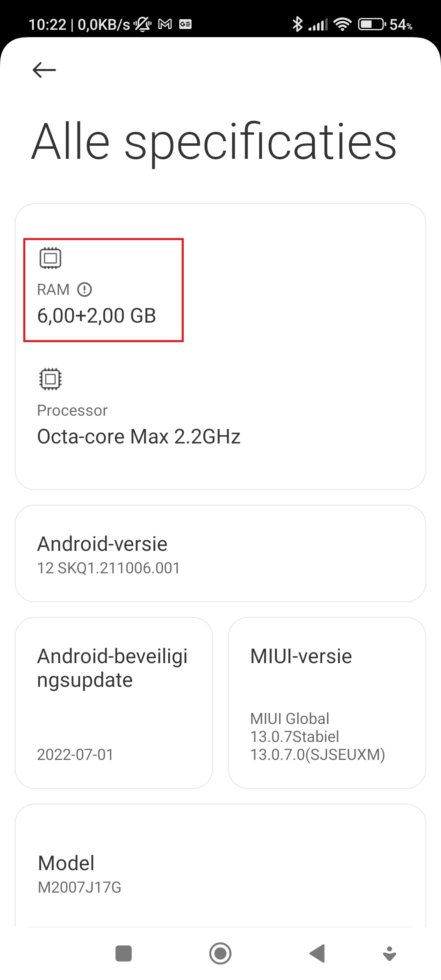Tap the Gmail notification icon

165,24
